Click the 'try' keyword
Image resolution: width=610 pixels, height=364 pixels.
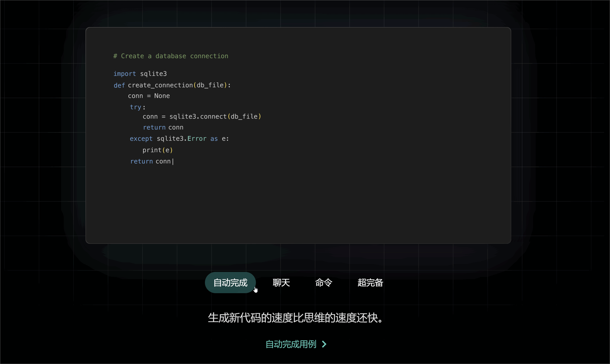tap(135, 107)
